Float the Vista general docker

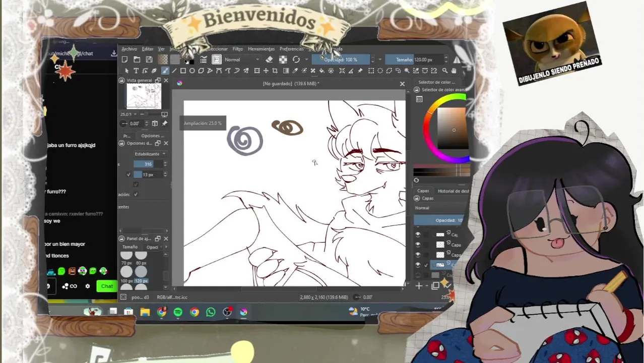click(158, 81)
